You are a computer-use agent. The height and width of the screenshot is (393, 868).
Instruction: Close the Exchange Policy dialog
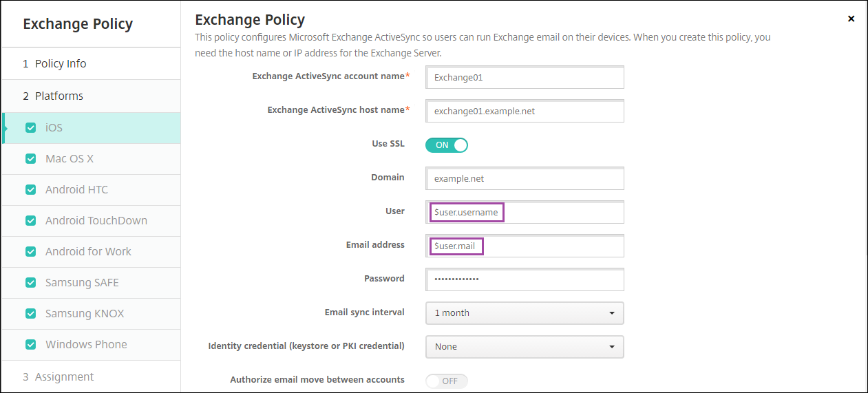[x=851, y=19]
